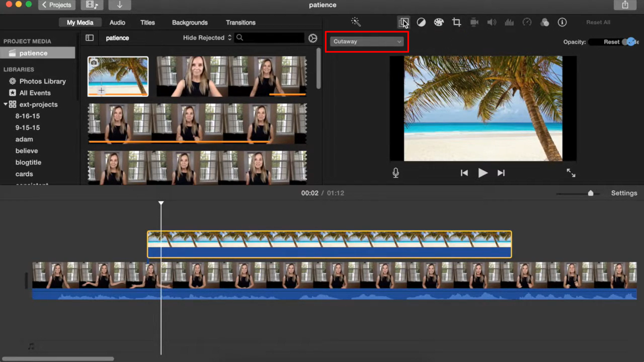Select the cropping tool
The width and height of the screenshot is (644, 362).
pyautogui.click(x=456, y=22)
